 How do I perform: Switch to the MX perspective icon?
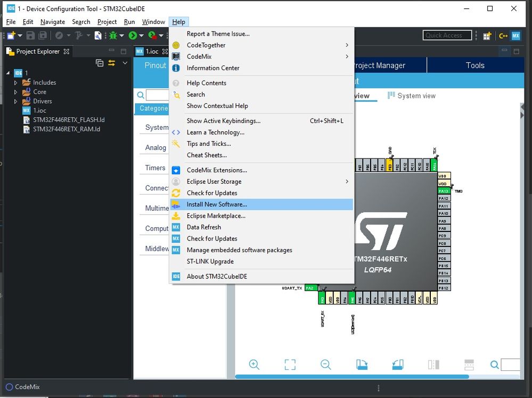tap(515, 36)
